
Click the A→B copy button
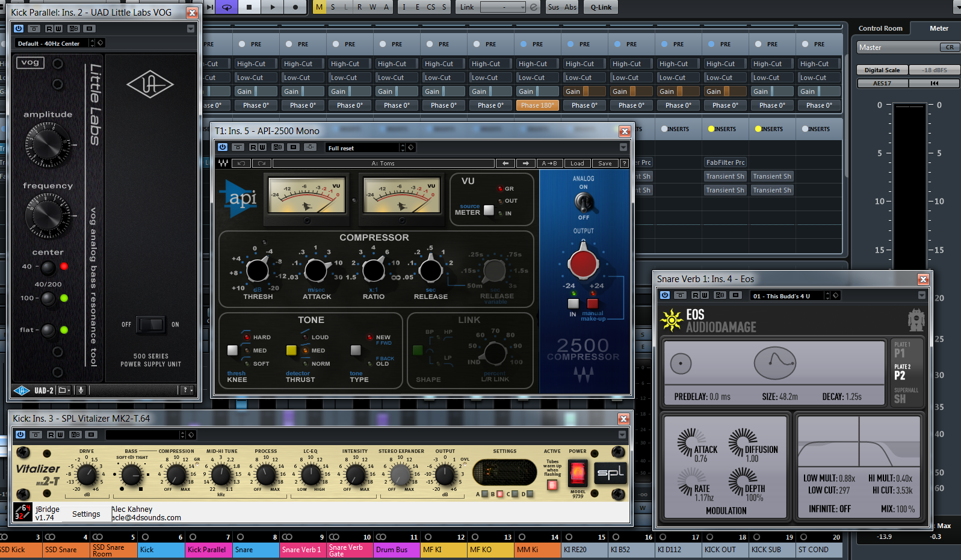point(549,163)
